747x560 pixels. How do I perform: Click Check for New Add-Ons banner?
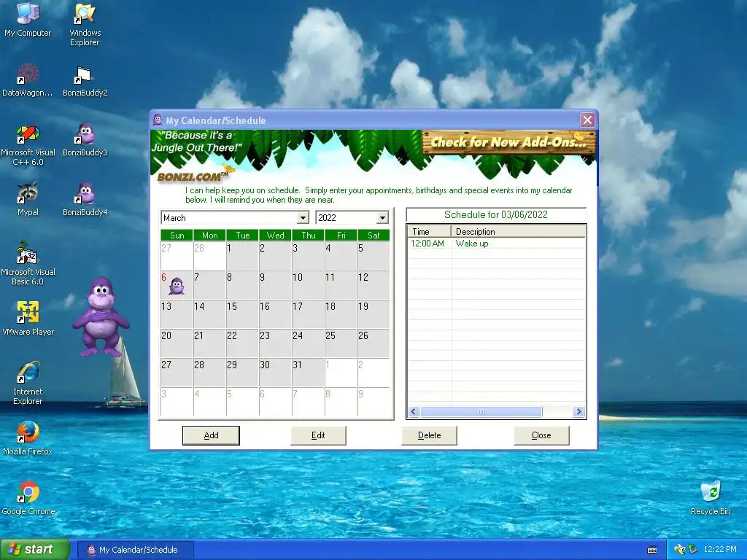508,142
